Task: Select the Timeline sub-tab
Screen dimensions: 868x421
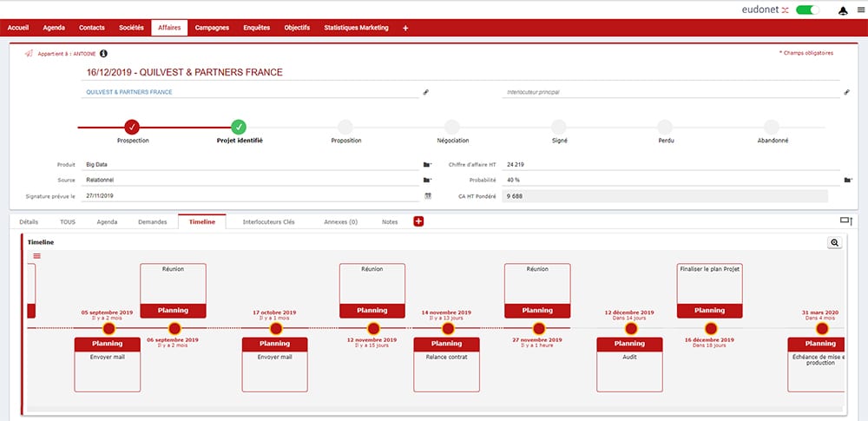Action: tap(202, 221)
